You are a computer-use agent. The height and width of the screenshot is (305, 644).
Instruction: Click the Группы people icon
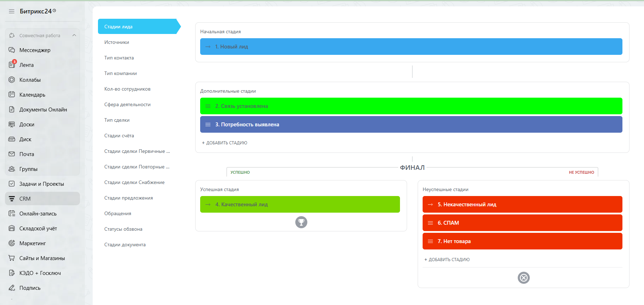pos(12,169)
